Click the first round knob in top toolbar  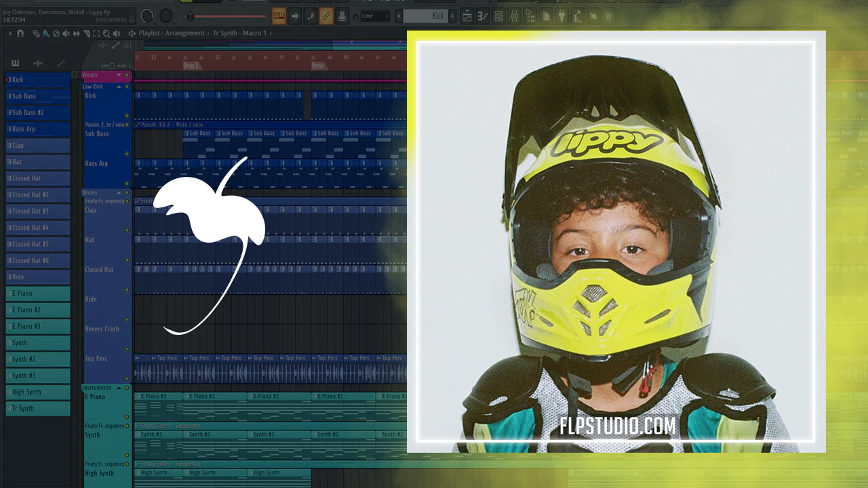[x=147, y=16]
